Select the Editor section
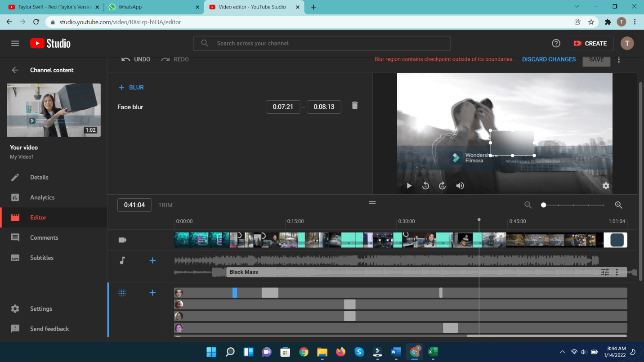The height and width of the screenshot is (362, 644). coord(54,217)
